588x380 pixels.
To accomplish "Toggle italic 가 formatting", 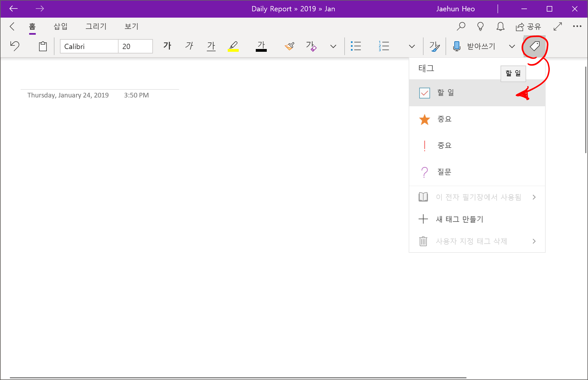I will click(189, 46).
